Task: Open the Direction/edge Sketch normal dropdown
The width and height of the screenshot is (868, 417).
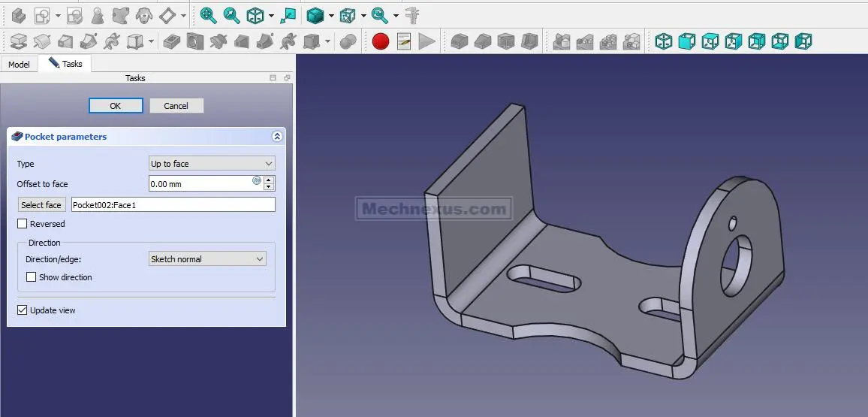Action: coord(207,259)
